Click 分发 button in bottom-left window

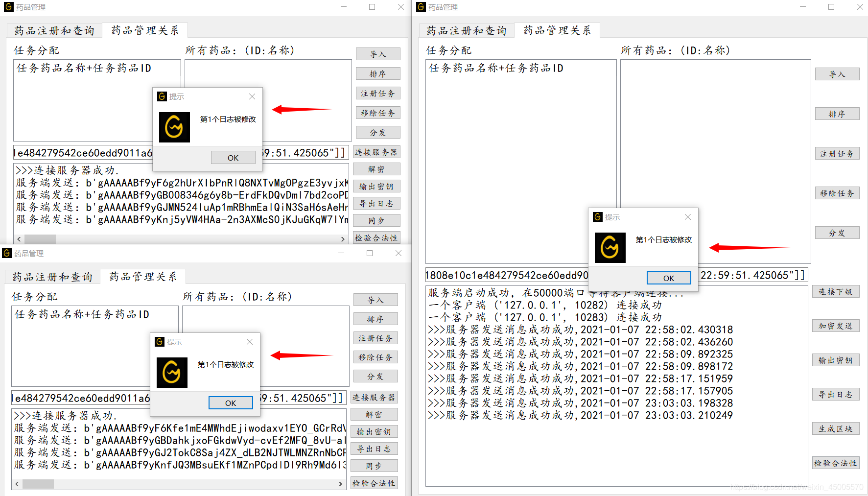pos(375,376)
